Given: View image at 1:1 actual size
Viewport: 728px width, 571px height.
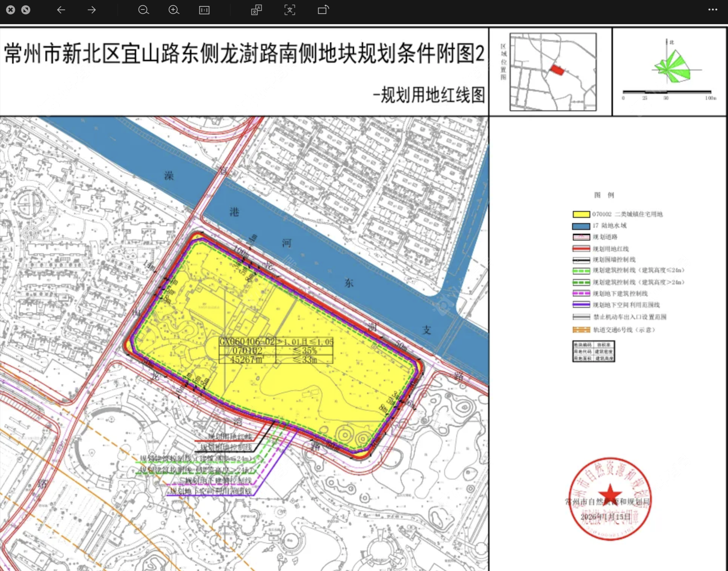Looking at the screenshot, I should [204, 10].
